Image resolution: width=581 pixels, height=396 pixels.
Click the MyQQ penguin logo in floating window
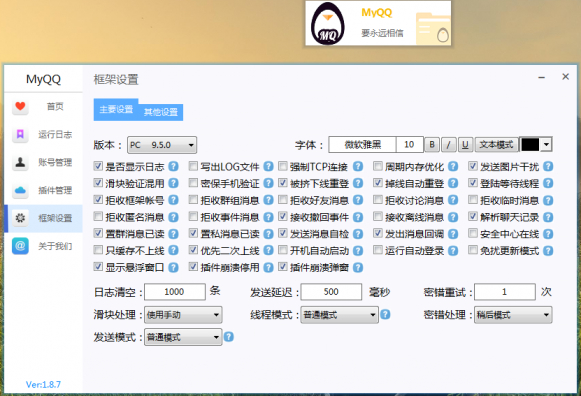tap(328, 24)
